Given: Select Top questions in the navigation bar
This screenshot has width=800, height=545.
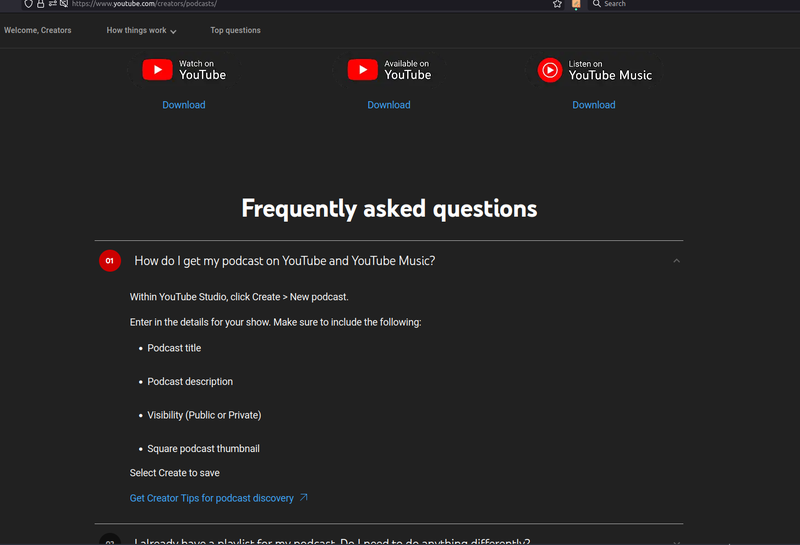Looking at the screenshot, I should pyautogui.click(x=235, y=31).
